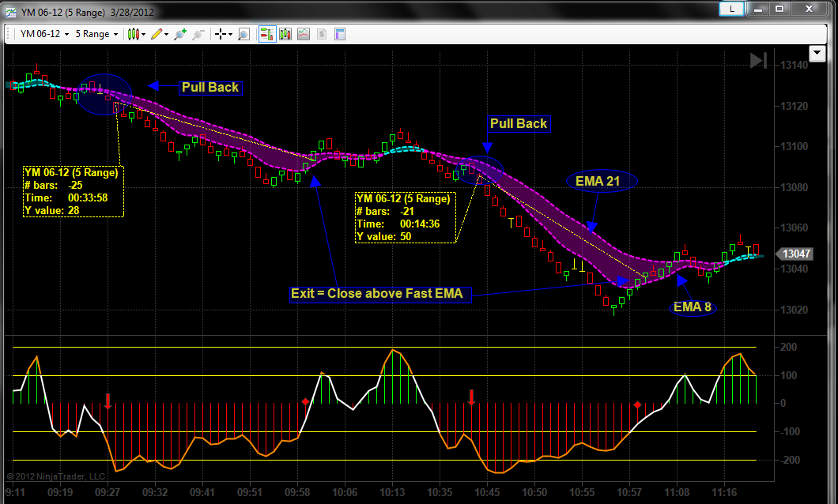838x504 pixels.
Task: Select the EMA 8 ellipse label
Action: tap(692, 307)
